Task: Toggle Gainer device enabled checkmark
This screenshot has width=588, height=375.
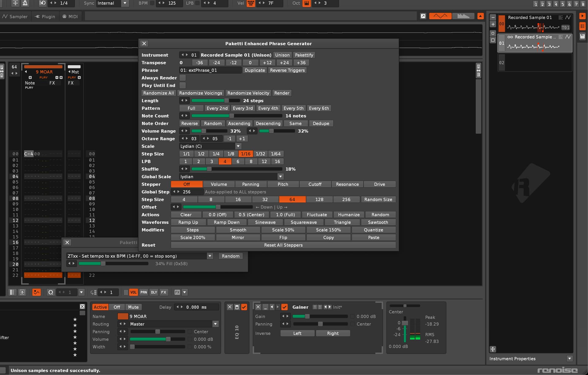Action: point(285,307)
